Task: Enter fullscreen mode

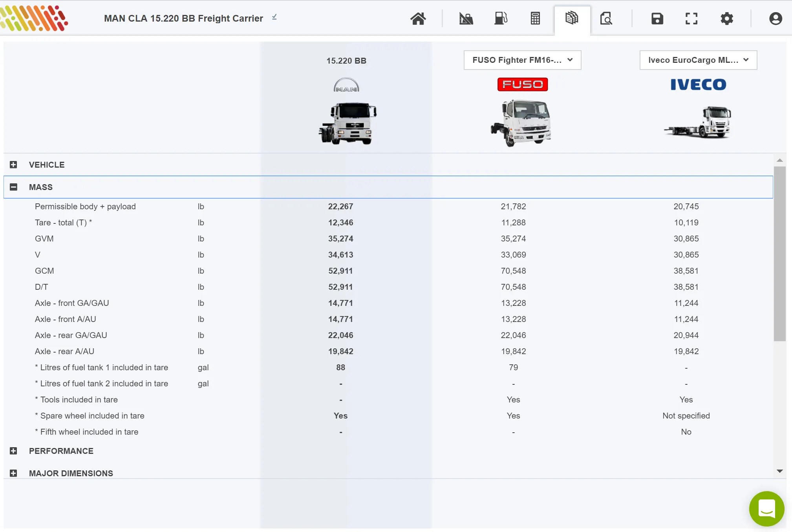Action: (691, 18)
